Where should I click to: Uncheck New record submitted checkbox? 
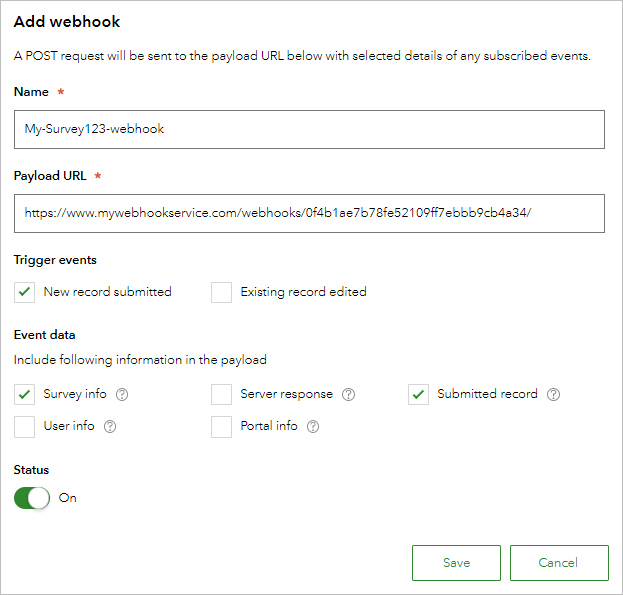pyautogui.click(x=24, y=292)
